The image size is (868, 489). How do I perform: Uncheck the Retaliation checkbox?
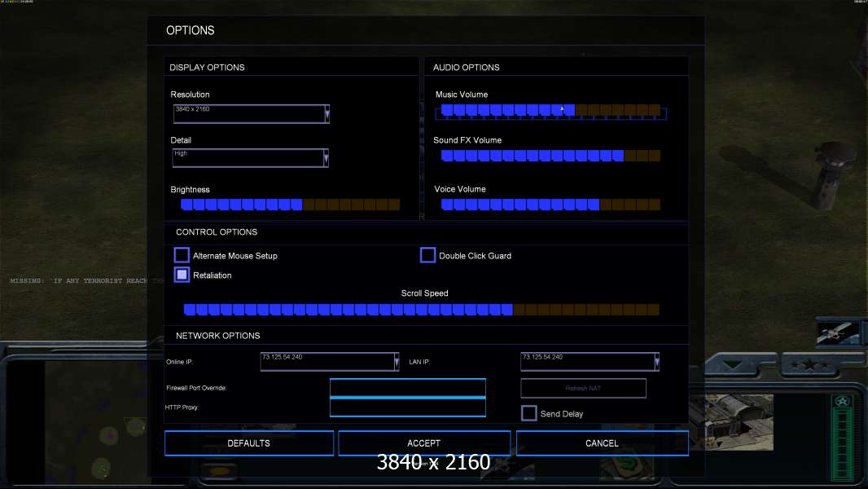tap(182, 275)
